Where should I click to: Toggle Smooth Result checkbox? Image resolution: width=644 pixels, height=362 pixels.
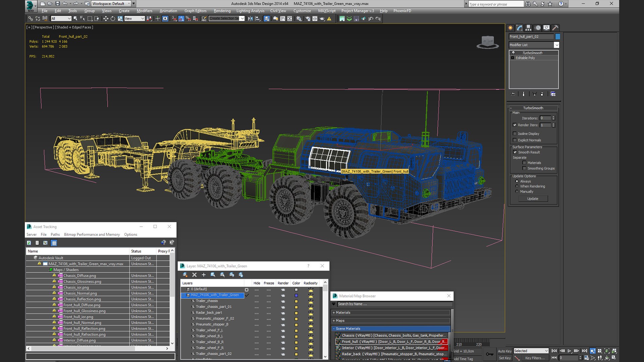click(515, 152)
